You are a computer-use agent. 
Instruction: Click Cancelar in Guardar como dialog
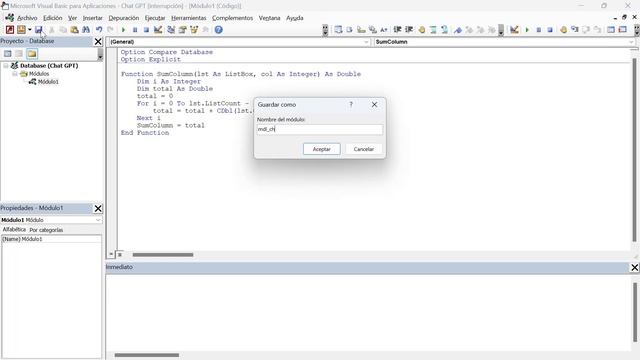pyautogui.click(x=364, y=149)
